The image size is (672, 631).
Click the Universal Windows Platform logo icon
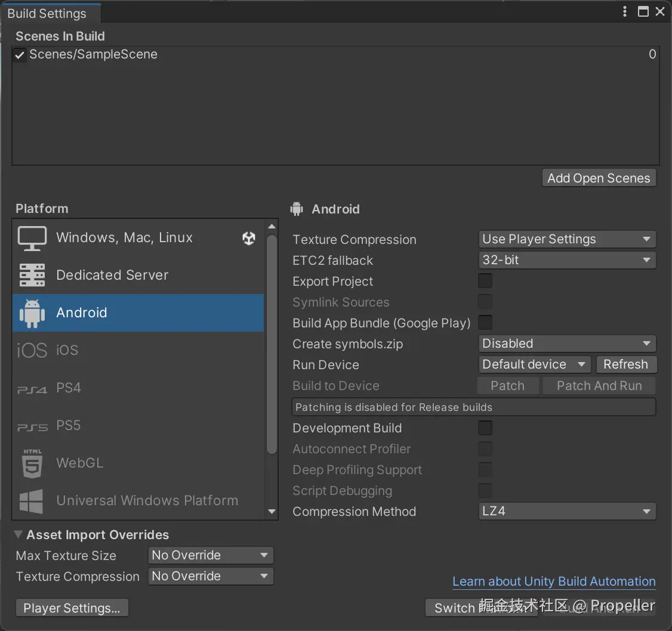(x=32, y=500)
